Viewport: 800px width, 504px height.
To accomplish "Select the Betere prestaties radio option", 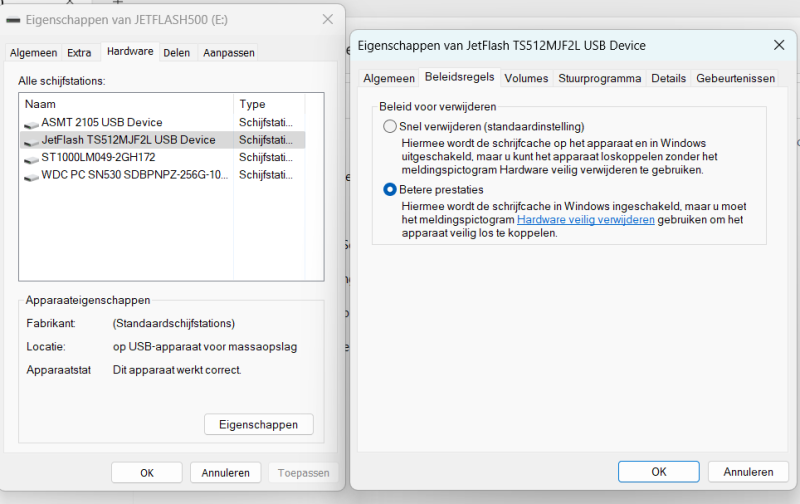I will pos(390,189).
